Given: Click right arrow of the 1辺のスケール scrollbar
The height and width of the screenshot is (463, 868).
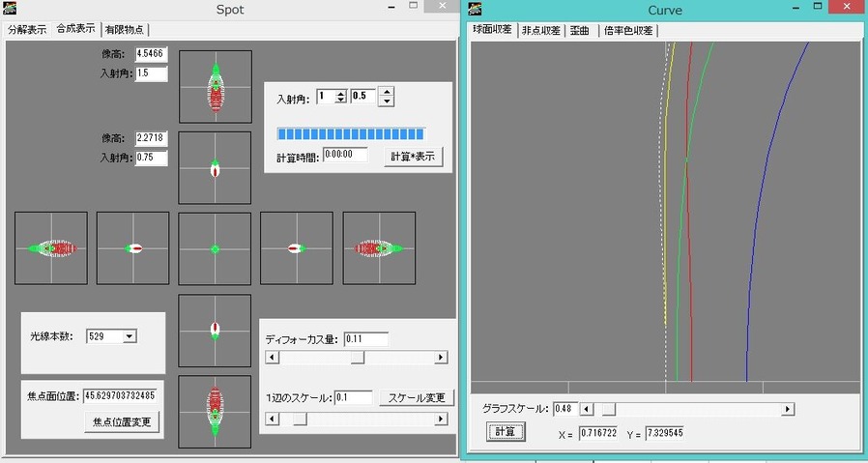Looking at the screenshot, I should 441,419.
